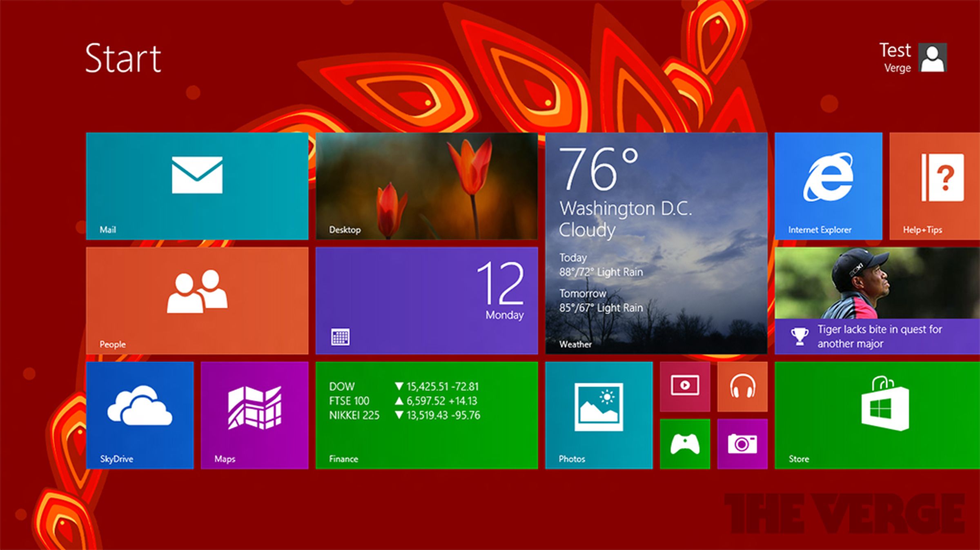Open the Desktop tile with tulips
Screen dimensions: 980x550
click(427, 186)
